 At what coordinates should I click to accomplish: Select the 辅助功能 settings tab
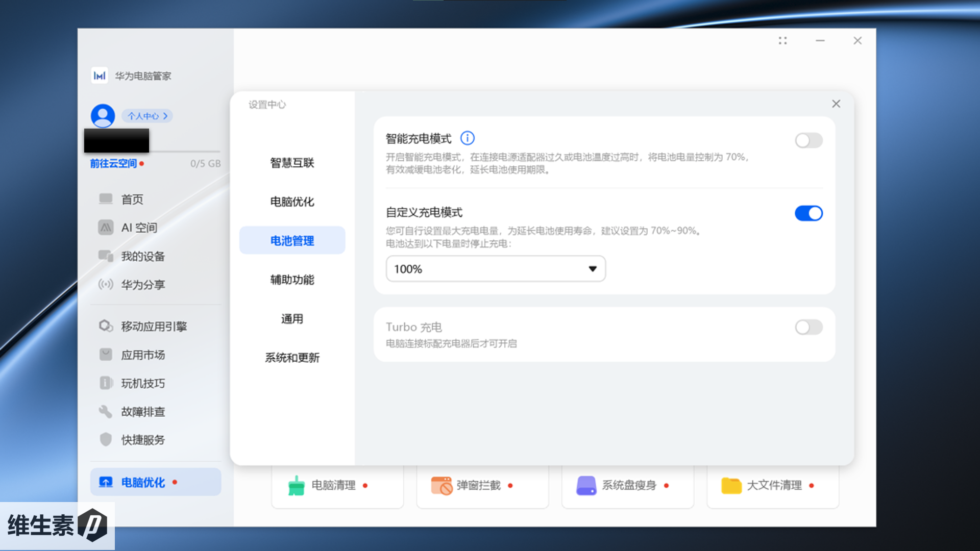tap(292, 280)
